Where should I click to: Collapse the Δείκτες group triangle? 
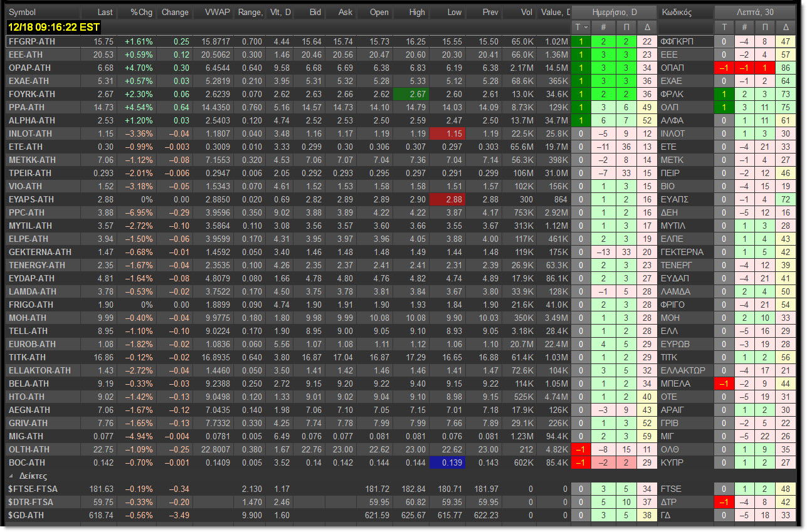pos(11,476)
